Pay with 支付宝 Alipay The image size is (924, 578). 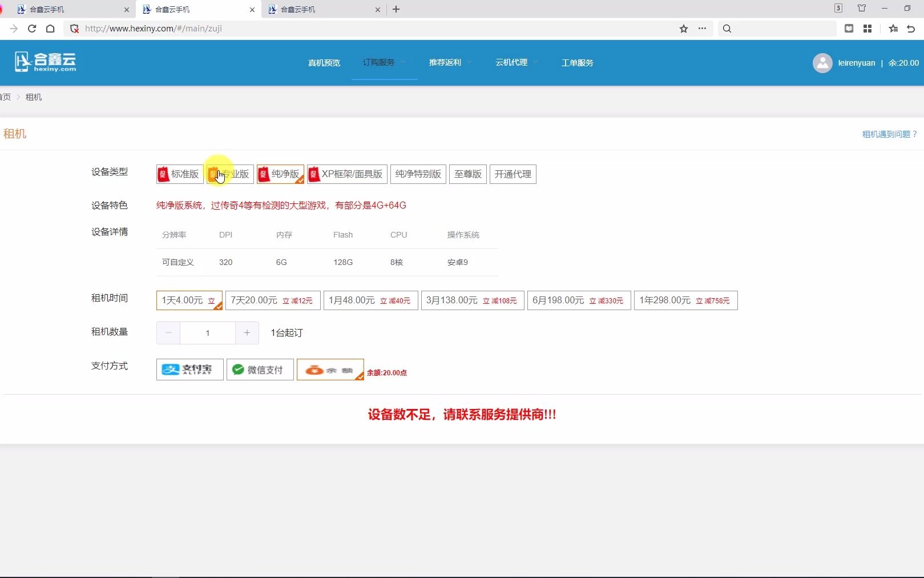pos(190,370)
